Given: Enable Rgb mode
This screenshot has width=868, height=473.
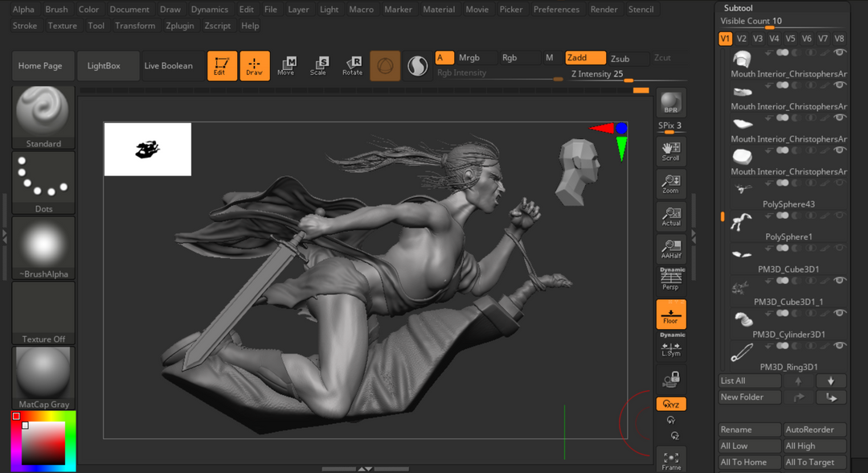Looking at the screenshot, I should pyautogui.click(x=518, y=58).
